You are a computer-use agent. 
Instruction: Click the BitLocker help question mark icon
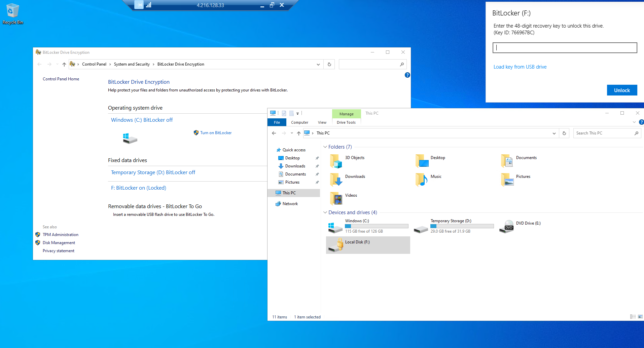point(407,75)
